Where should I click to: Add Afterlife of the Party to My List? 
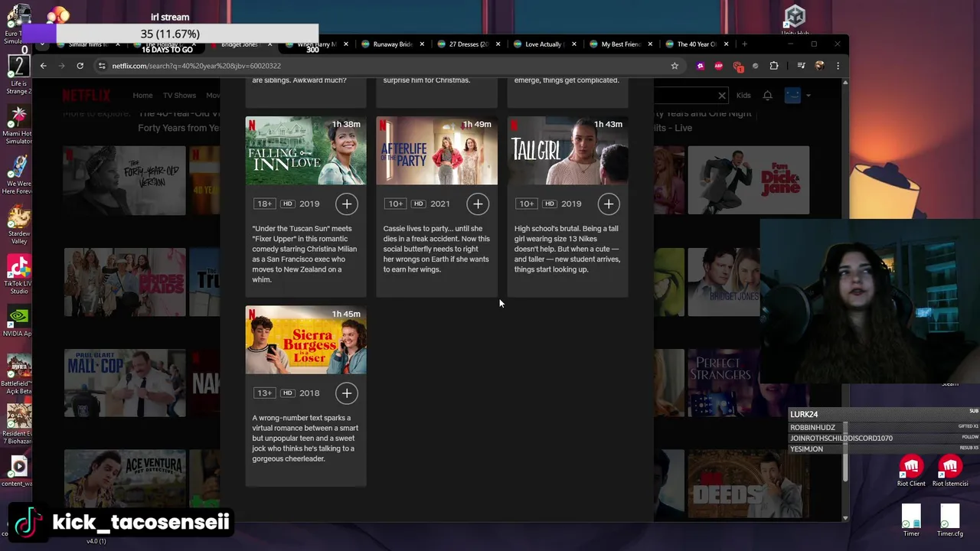[x=478, y=204]
